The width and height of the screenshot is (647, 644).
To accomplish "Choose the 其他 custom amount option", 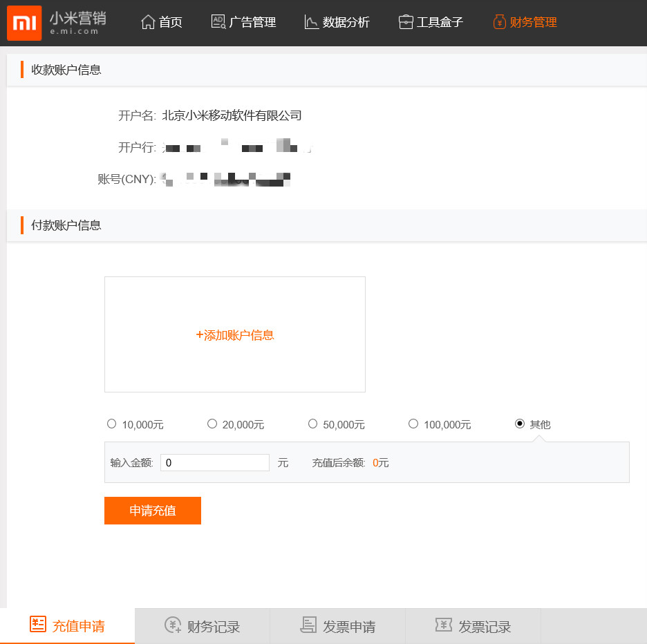I will point(520,424).
